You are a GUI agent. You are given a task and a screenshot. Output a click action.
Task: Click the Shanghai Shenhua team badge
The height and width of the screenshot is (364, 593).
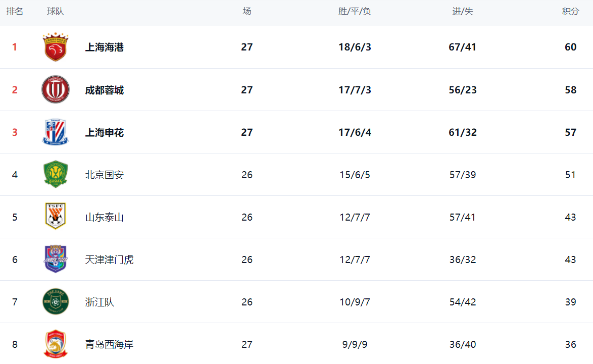click(55, 132)
